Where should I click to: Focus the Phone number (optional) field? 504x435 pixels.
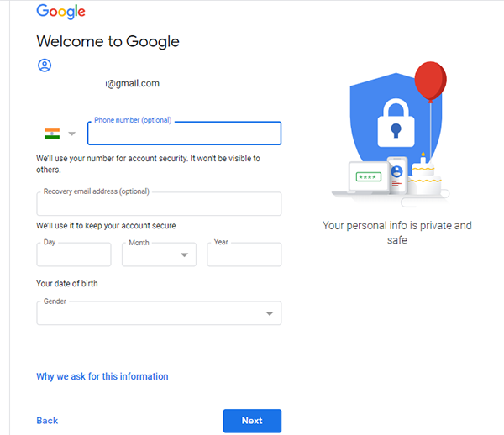point(185,133)
